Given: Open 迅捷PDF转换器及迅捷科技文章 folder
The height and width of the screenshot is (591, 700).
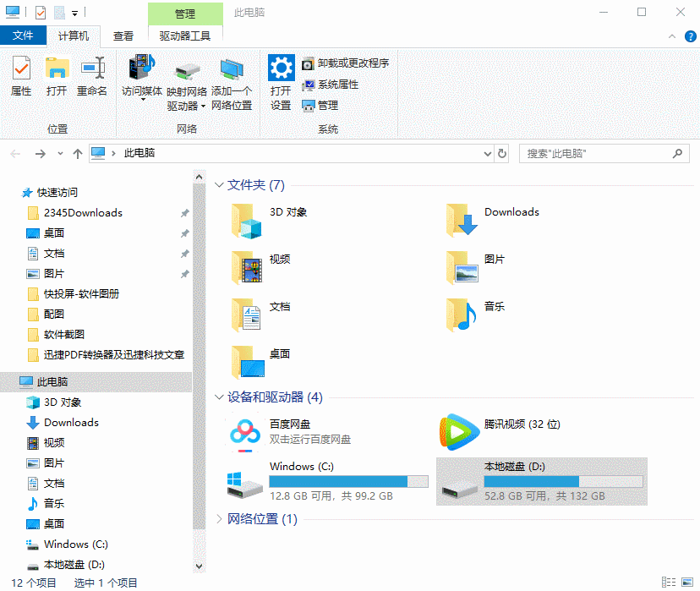Looking at the screenshot, I should click(114, 355).
